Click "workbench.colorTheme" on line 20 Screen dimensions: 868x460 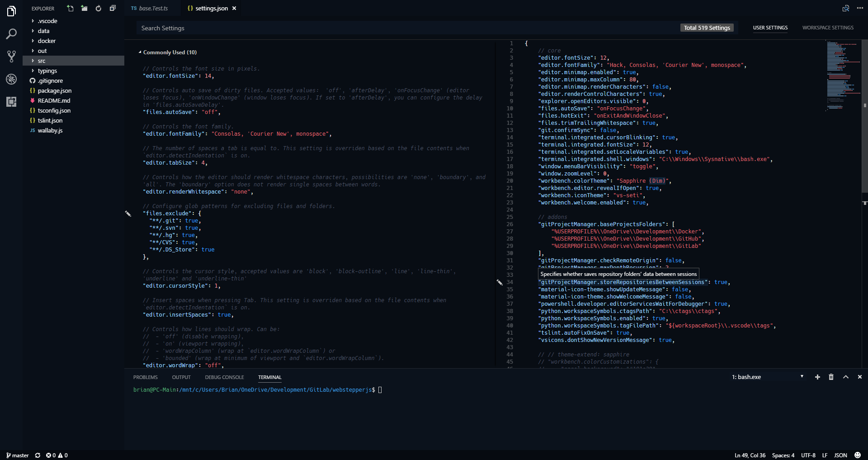pos(574,181)
